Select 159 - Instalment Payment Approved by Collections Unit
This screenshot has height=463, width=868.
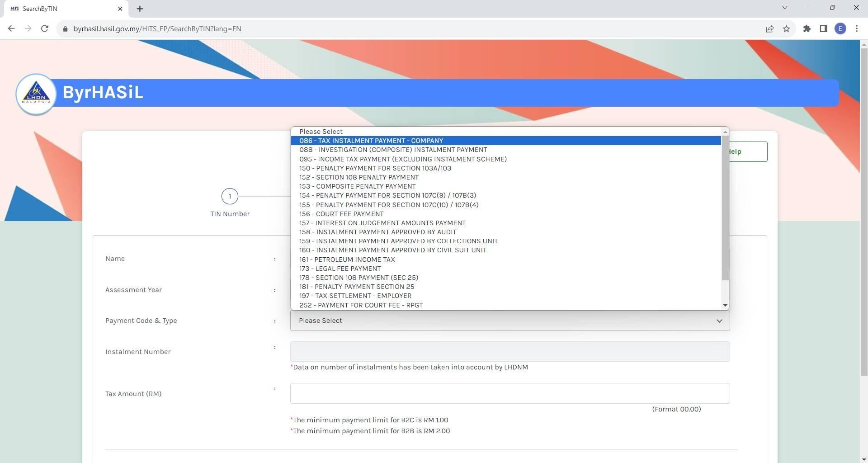click(x=506, y=241)
